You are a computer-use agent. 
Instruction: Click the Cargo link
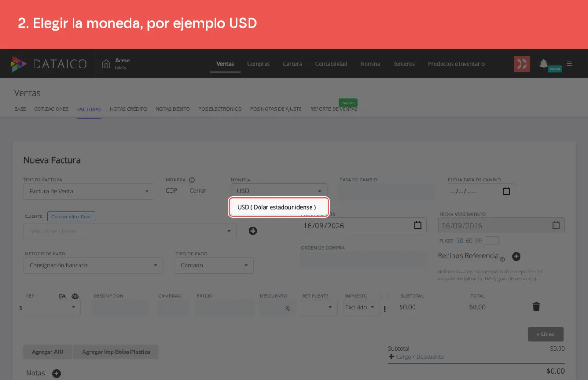(x=404, y=357)
